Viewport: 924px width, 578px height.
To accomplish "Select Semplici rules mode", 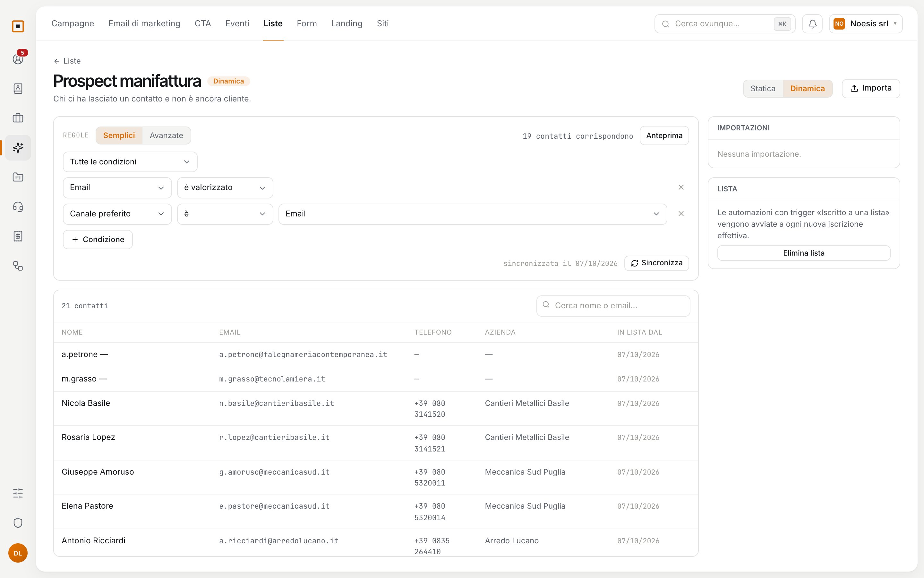I will pos(119,135).
